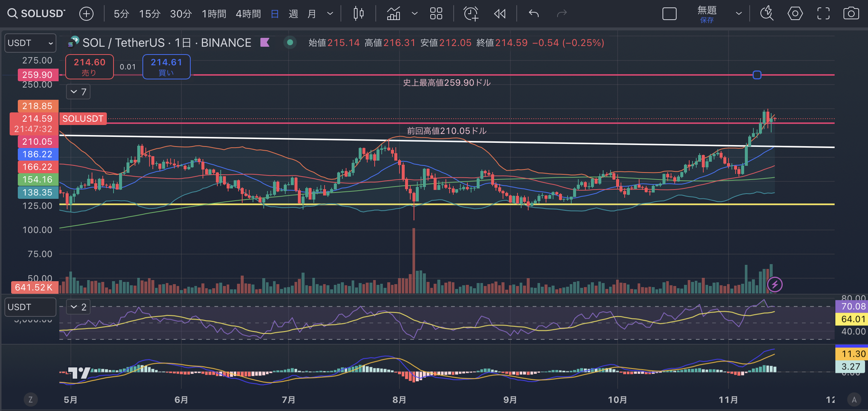Undo the last chart action

click(534, 14)
